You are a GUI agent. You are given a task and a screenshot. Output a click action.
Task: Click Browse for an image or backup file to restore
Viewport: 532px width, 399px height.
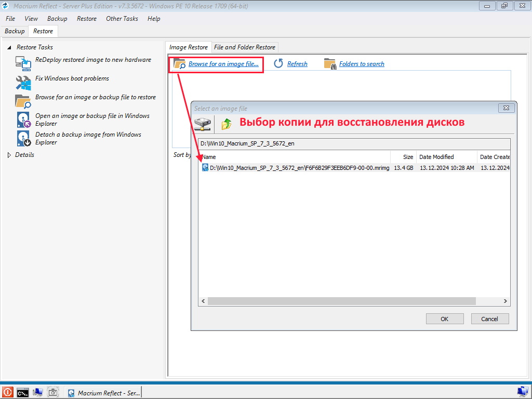[x=96, y=97]
